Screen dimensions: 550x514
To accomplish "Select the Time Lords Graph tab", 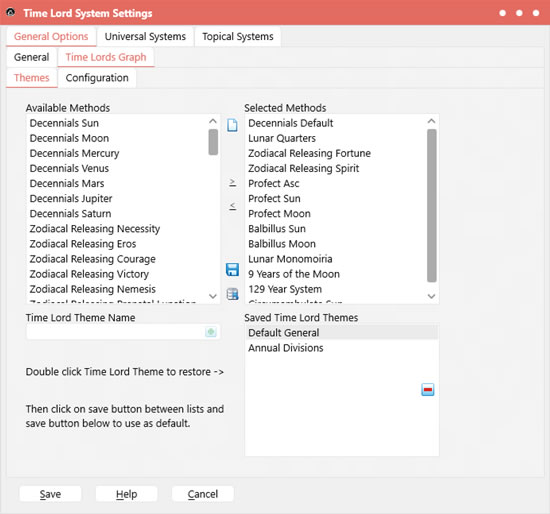I will (106, 57).
